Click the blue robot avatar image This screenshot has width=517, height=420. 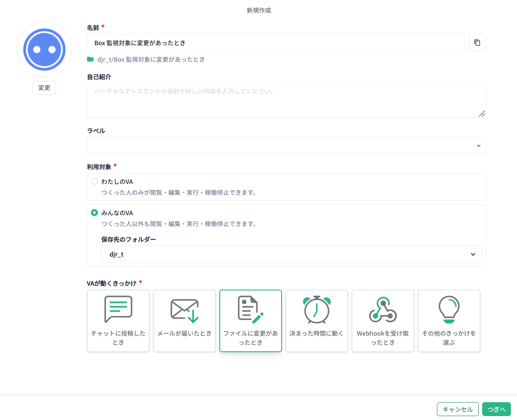(44, 50)
